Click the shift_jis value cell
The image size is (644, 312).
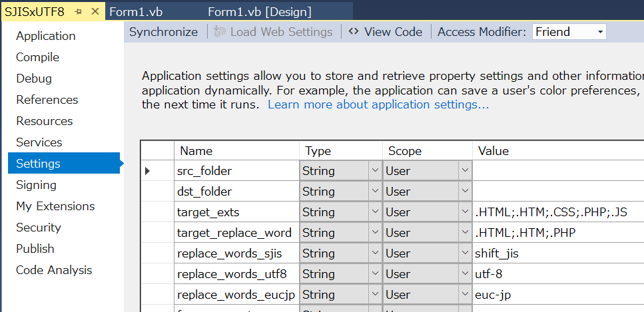click(558, 253)
